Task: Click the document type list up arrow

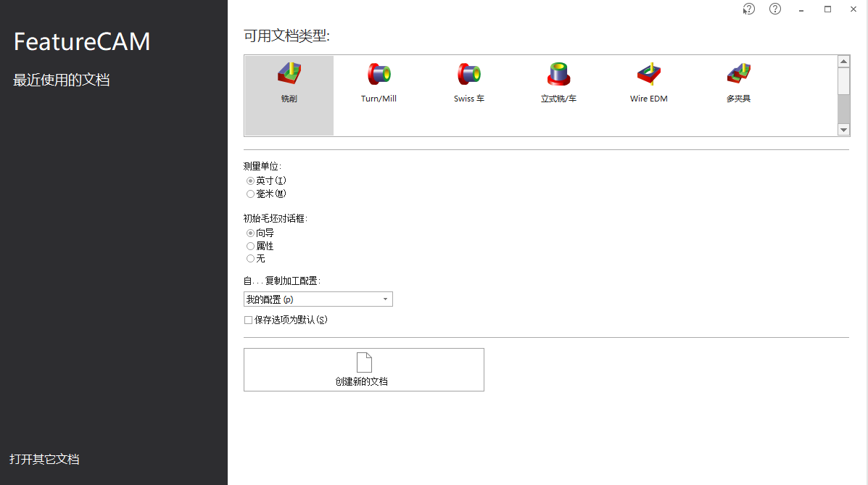Action: point(843,62)
